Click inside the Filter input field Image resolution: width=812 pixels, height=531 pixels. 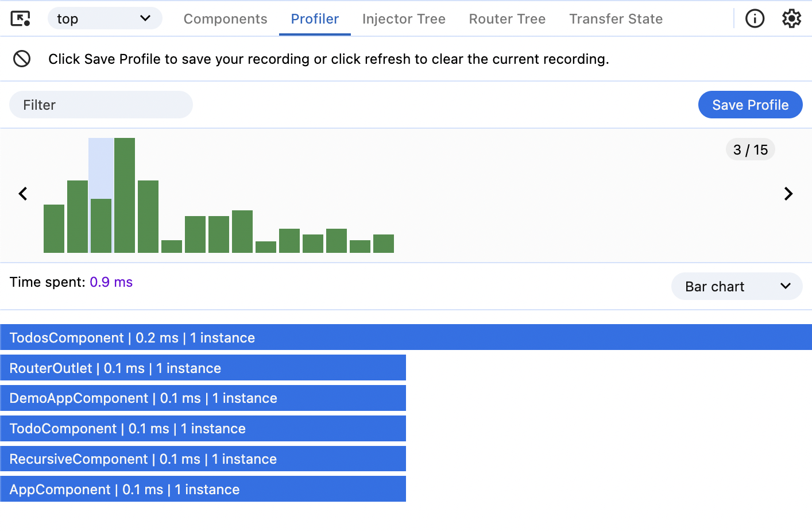point(100,105)
